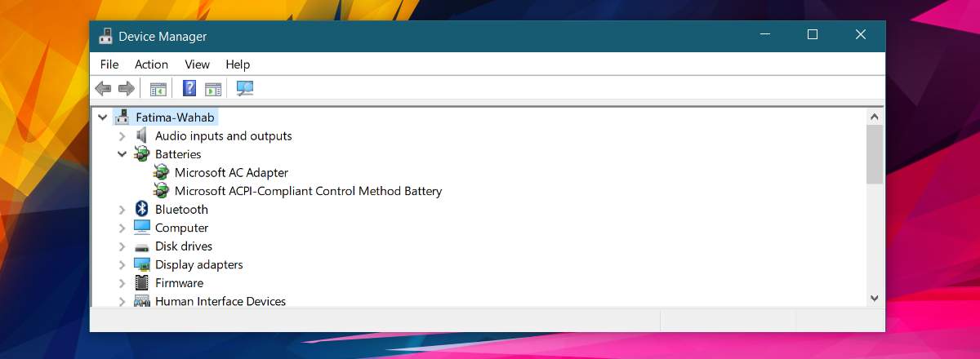This screenshot has width=980, height=359.
Task: Click the vertical scrollbar thumb
Action: 875,154
